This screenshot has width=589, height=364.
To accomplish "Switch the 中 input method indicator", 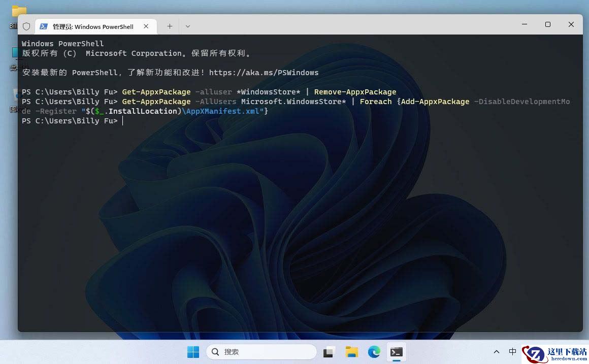I will click(512, 352).
